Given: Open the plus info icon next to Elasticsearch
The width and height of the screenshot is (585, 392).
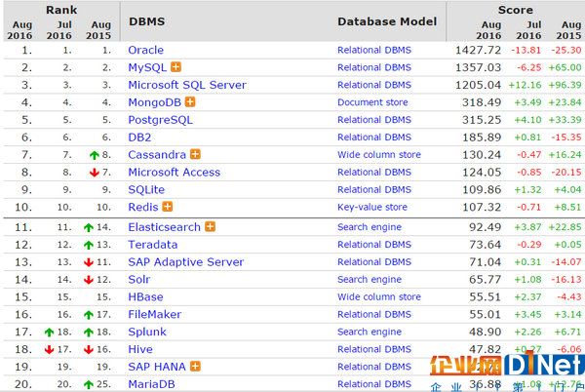Looking at the screenshot, I should 210,226.
